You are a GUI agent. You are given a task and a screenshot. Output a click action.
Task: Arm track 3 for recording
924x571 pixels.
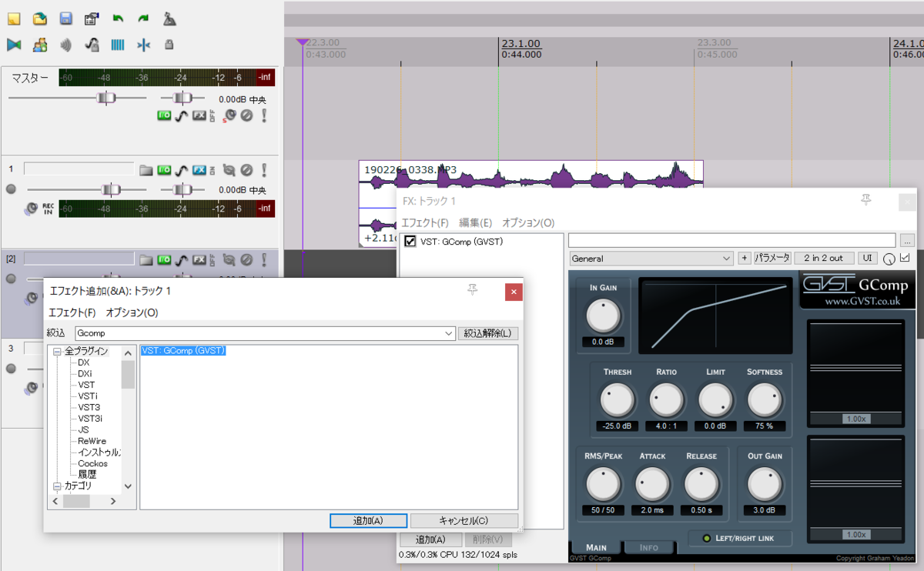[x=11, y=369]
